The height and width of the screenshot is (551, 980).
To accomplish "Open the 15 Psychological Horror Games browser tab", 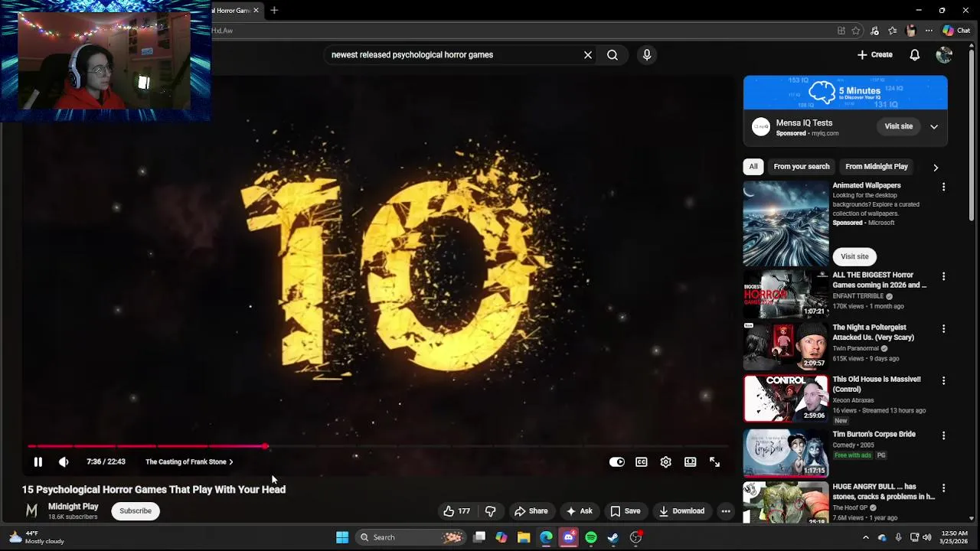I will coord(235,10).
